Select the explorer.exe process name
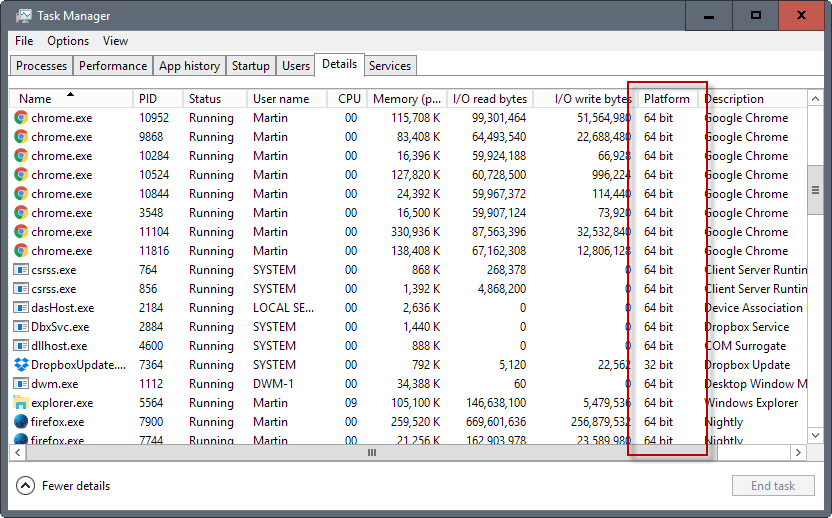 62,403
